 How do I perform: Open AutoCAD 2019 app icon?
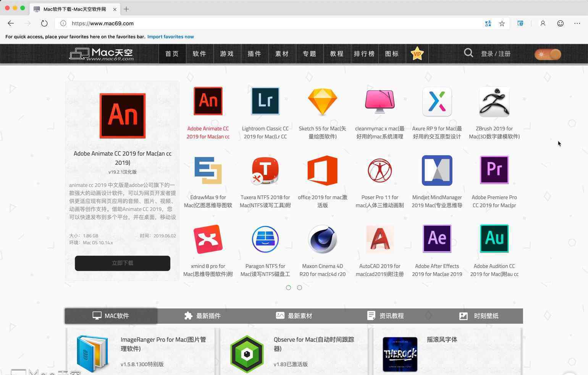pyautogui.click(x=380, y=239)
